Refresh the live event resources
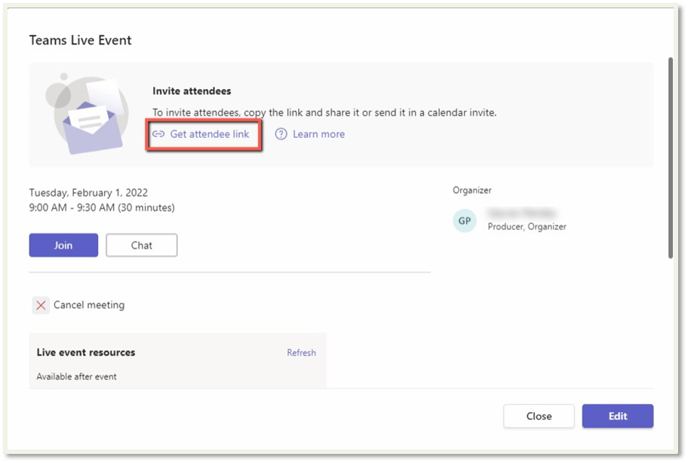688x463 pixels. tap(301, 353)
